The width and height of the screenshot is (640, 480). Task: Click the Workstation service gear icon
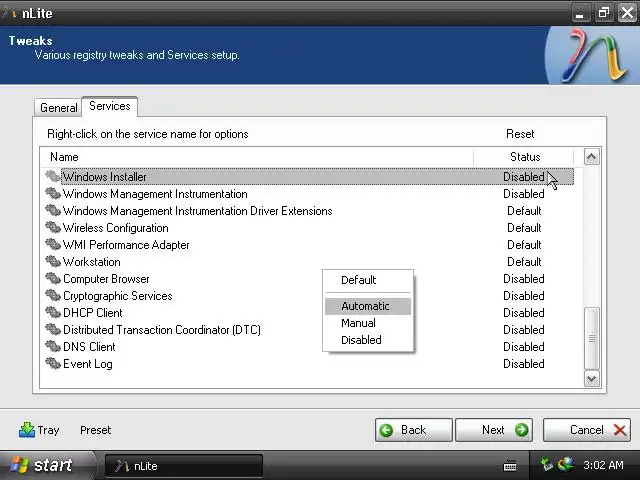pyautogui.click(x=53, y=262)
